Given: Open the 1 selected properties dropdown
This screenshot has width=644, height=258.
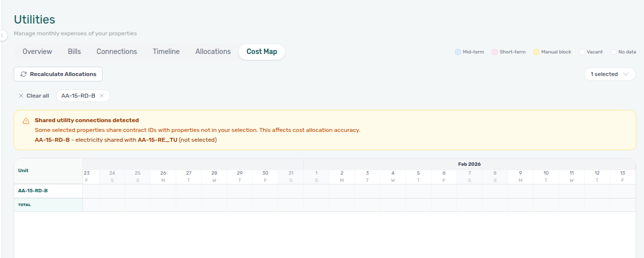Looking at the screenshot, I should tap(610, 74).
